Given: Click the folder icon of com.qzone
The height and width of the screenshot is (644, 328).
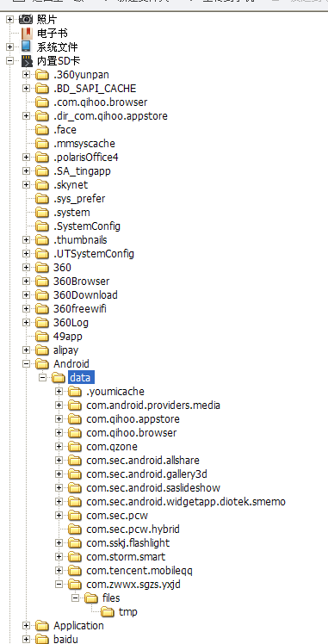Looking at the screenshot, I should point(75,447).
